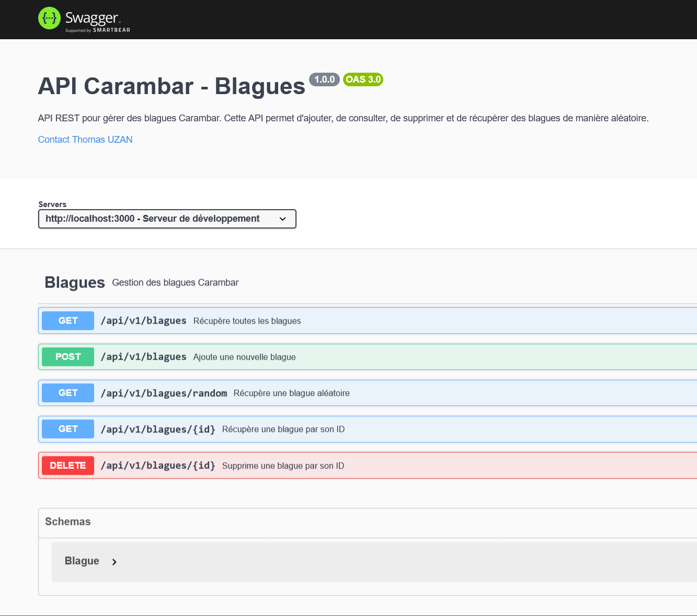Click the red DELETE method badge
The width and height of the screenshot is (697, 616).
[x=68, y=465]
